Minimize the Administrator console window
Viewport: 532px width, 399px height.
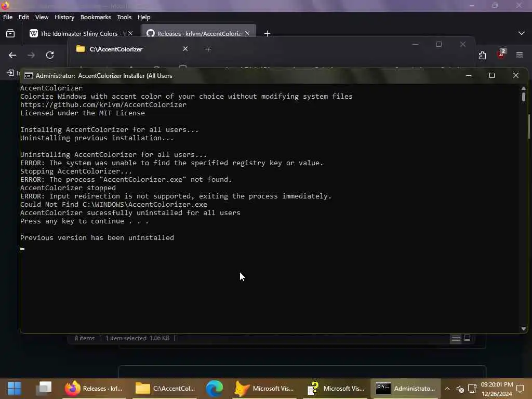[x=469, y=76]
